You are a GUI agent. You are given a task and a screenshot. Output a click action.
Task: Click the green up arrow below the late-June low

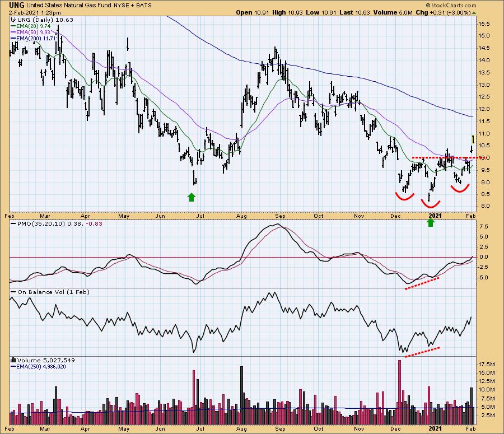(x=192, y=197)
